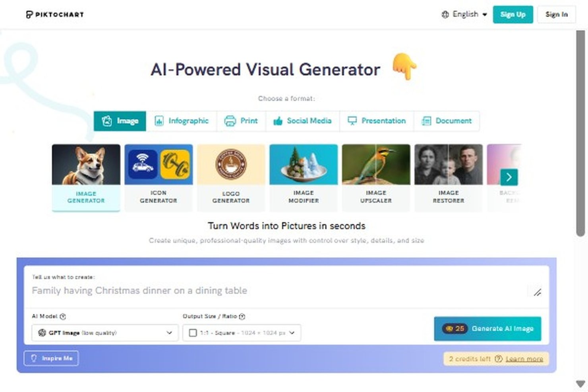
Task: Open the Icon Generator card
Action: coord(159,178)
